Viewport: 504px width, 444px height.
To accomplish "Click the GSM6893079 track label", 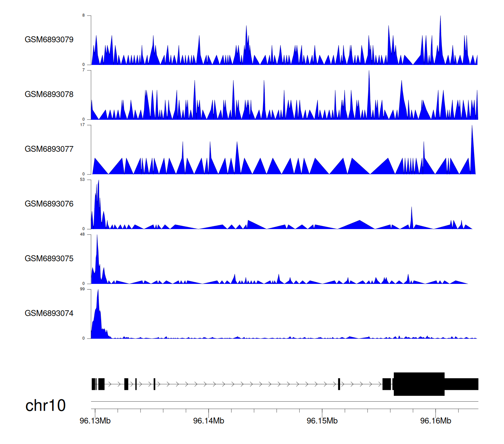I will click(x=49, y=40).
